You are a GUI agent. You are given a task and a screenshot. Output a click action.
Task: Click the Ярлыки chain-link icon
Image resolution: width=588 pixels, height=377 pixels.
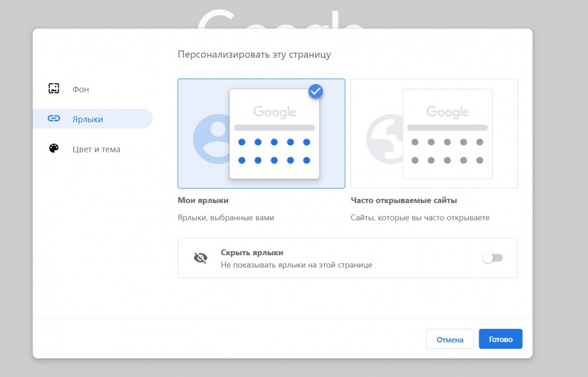pos(54,119)
